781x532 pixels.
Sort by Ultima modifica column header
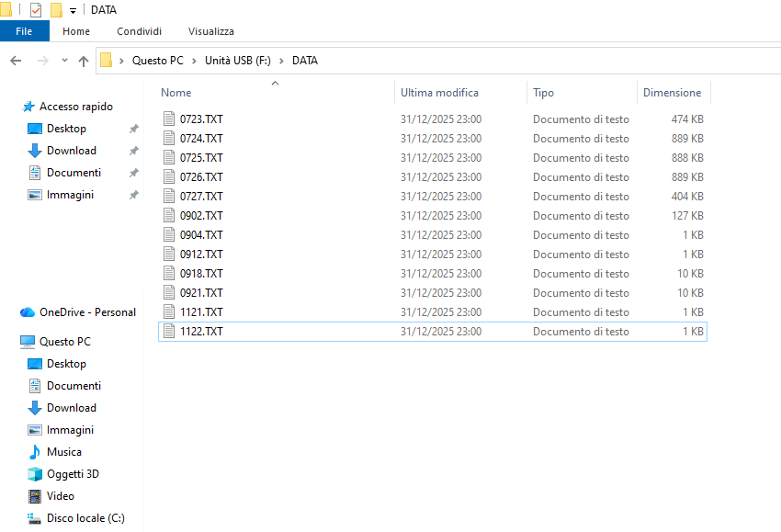click(439, 93)
